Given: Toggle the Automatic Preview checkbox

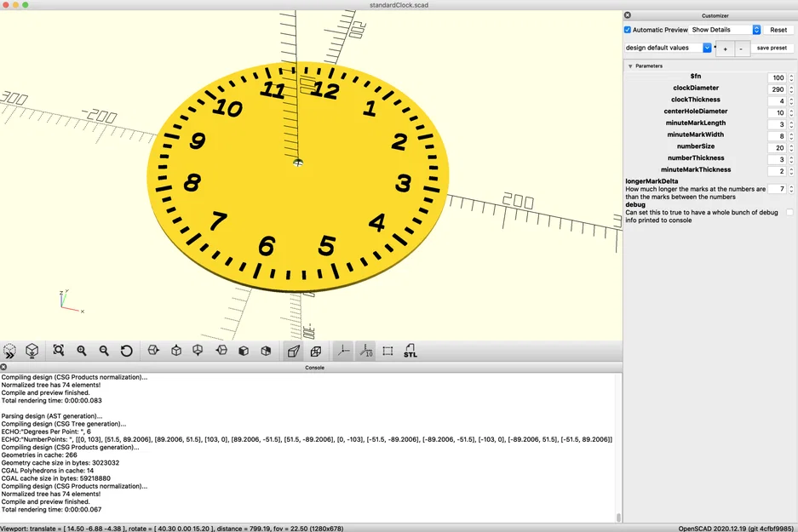Looking at the screenshot, I should click(628, 30).
